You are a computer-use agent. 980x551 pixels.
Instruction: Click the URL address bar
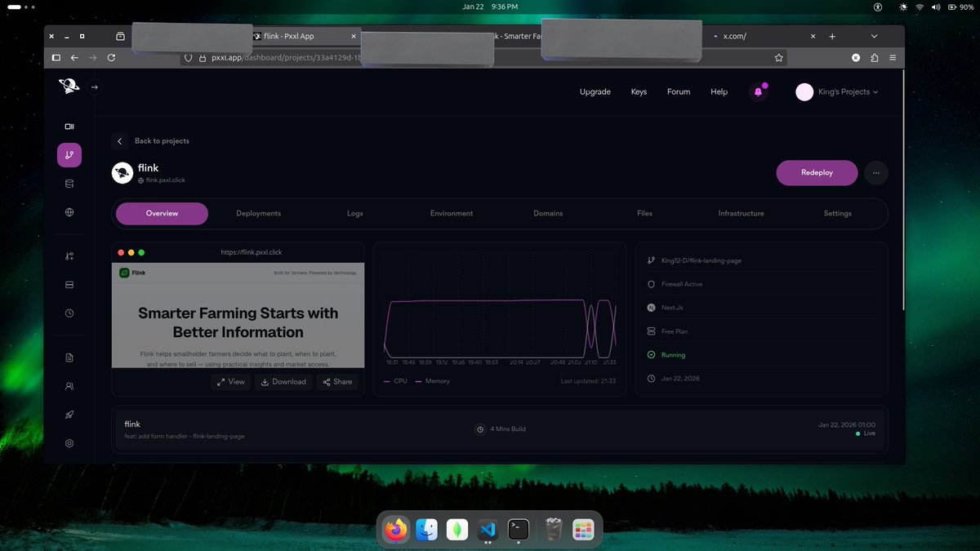[x=482, y=58]
